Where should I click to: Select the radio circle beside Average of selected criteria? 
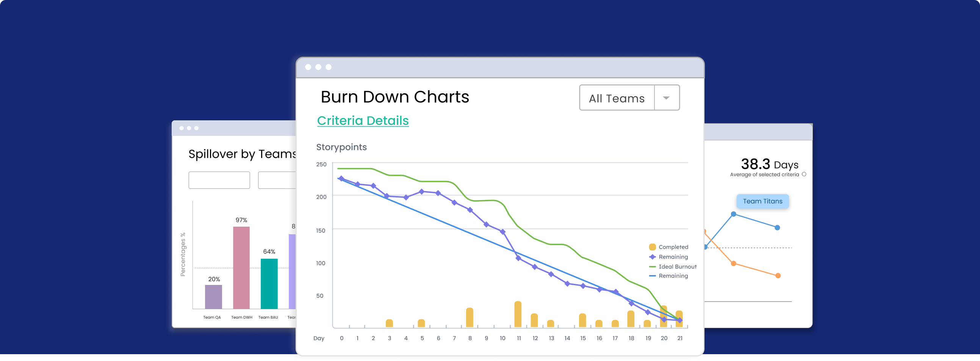pyautogui.click(x=804, y=174)
